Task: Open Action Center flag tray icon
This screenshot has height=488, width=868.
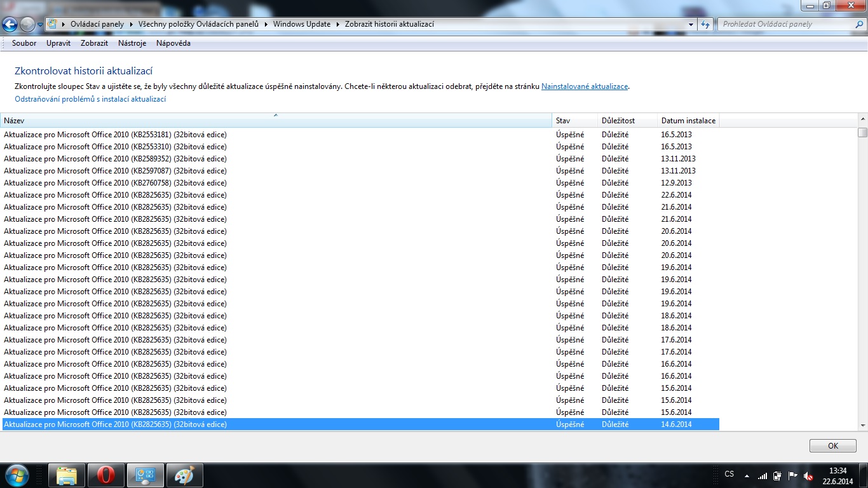Action: click(x=793, y=475)
